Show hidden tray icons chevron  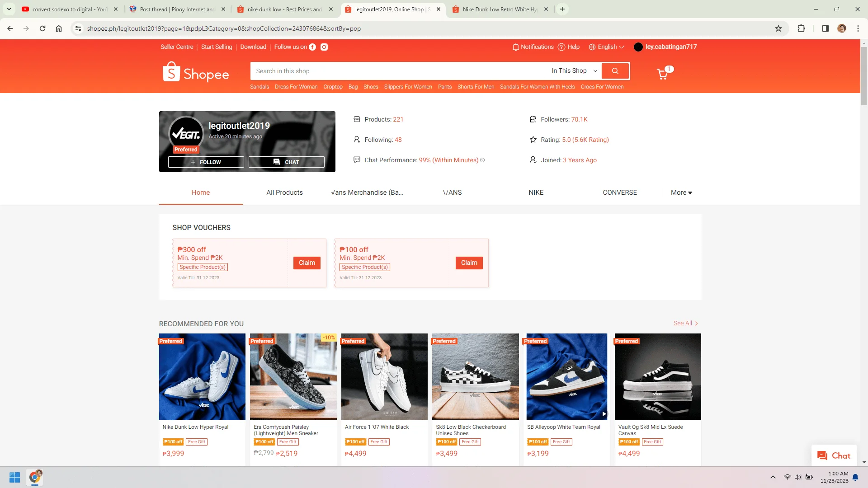point(773,477)
